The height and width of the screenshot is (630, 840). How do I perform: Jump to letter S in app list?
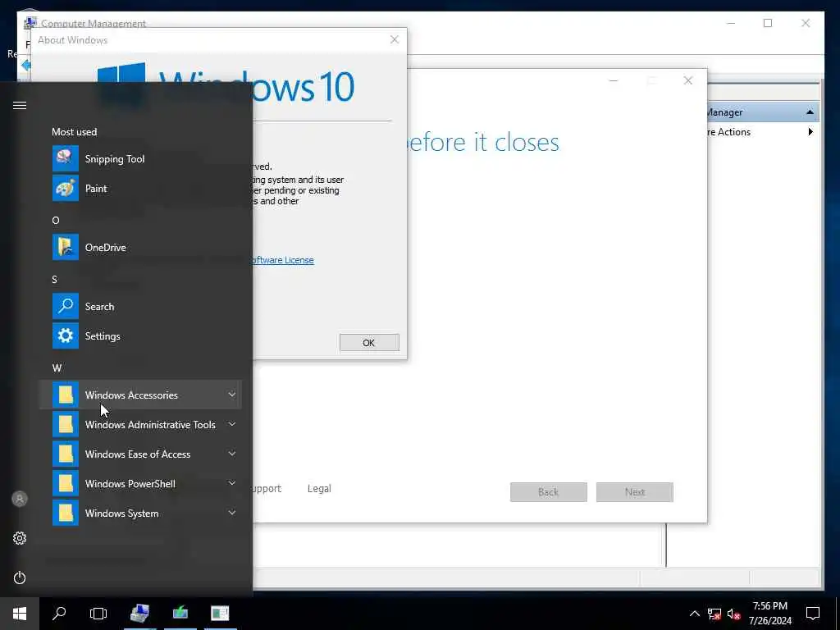coord(54,280)
